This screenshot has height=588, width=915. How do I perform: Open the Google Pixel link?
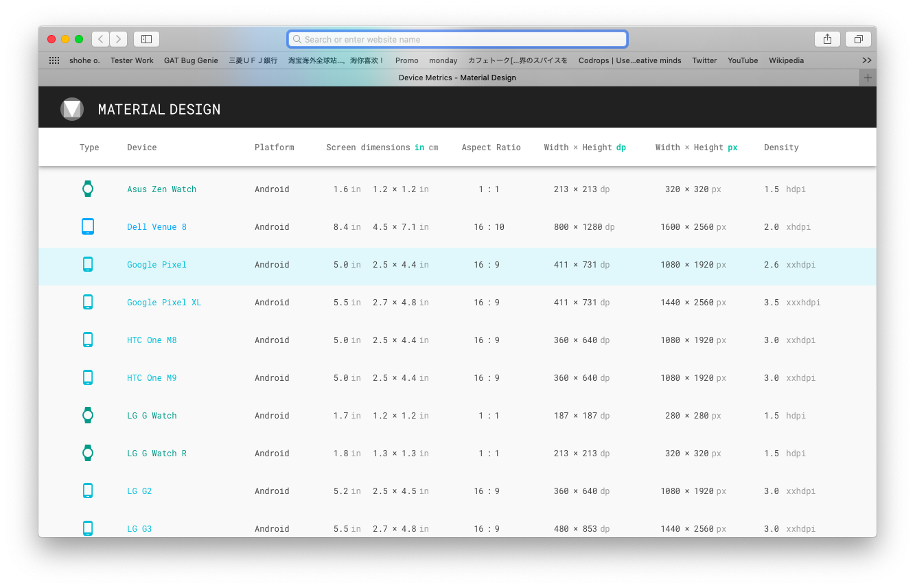157,265
